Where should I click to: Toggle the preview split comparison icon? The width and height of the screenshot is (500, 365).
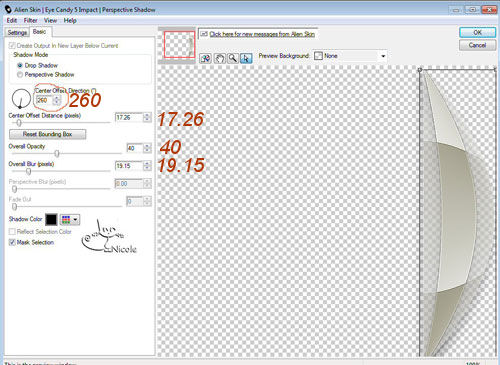tap(206, 58)
